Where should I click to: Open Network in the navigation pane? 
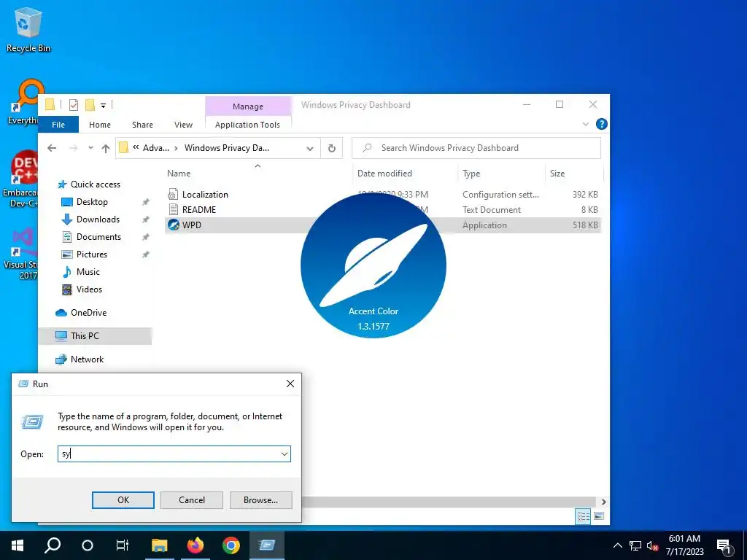pos(87,359)
